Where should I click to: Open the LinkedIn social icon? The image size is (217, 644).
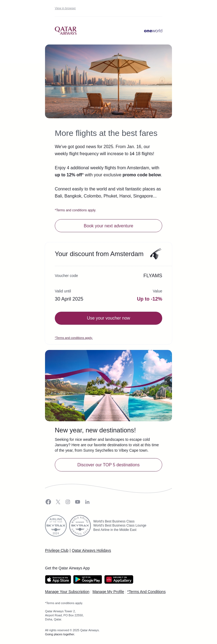[87, 502]
